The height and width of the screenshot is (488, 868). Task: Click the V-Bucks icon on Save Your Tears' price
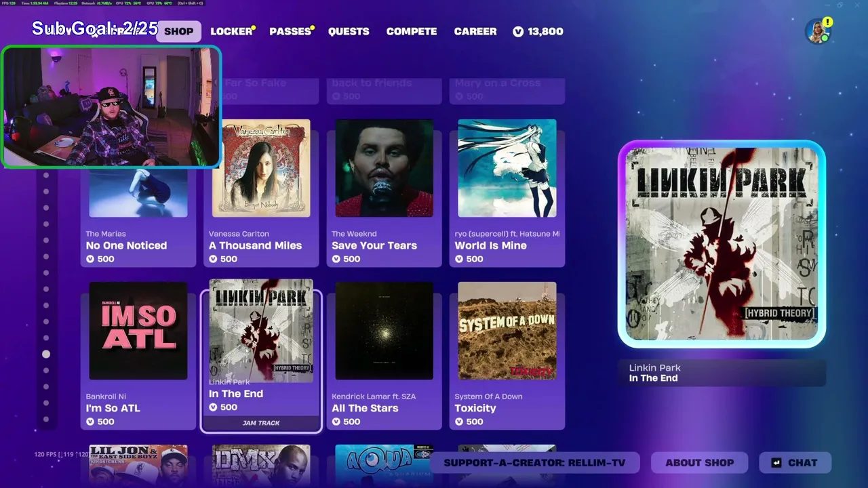(x=336, y=259)
